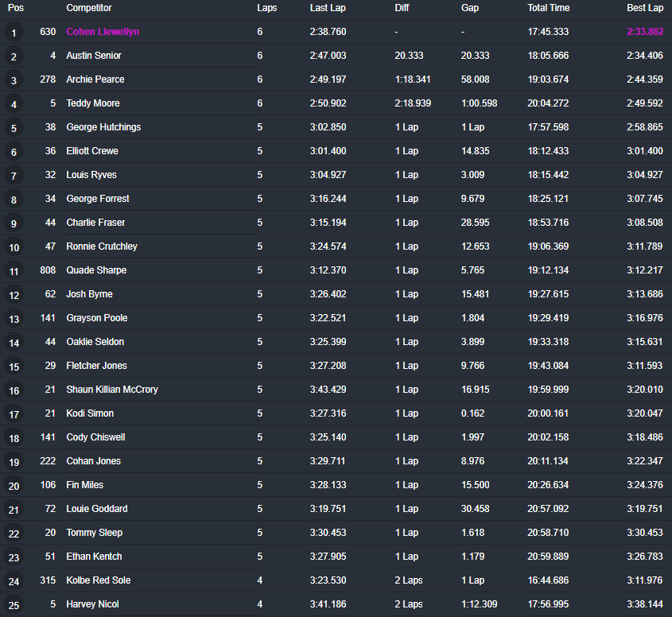Select the Kolbe Red Sole row
This screenshot has width=672, height=617.
coord(336,580)
